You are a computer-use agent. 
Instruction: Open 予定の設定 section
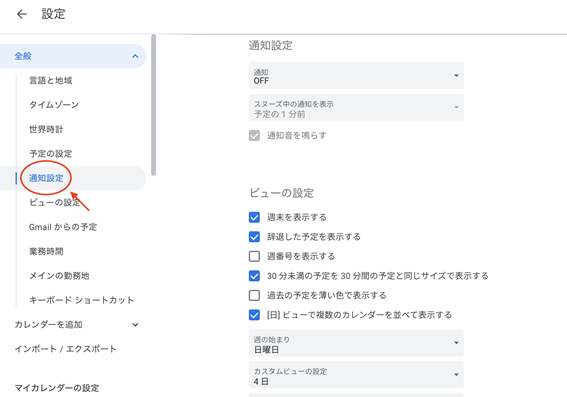point(51,154)
